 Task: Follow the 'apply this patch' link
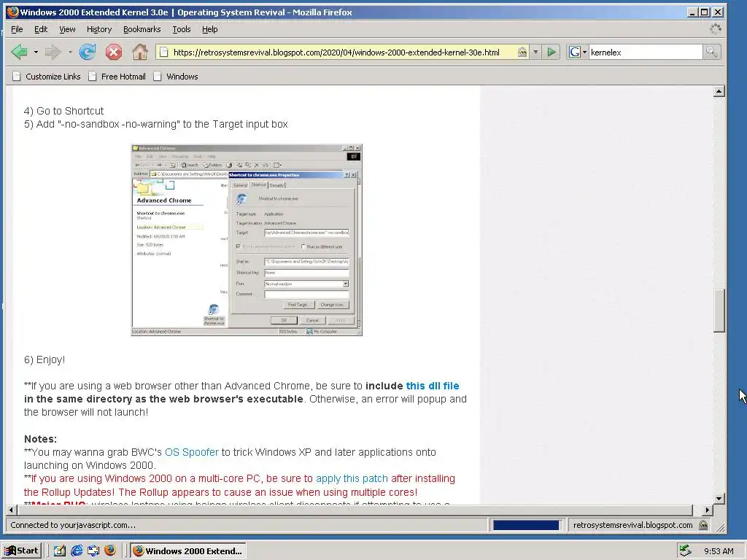pos(352,478)
